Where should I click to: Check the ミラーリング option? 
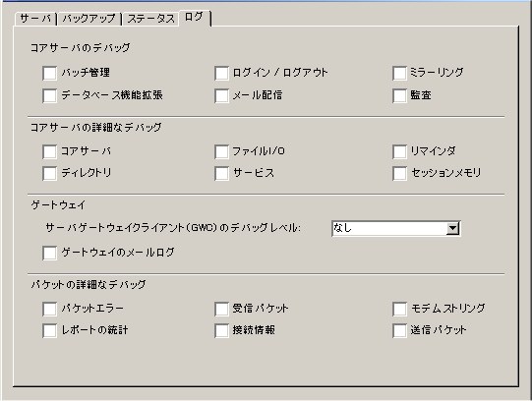(399, 73)
